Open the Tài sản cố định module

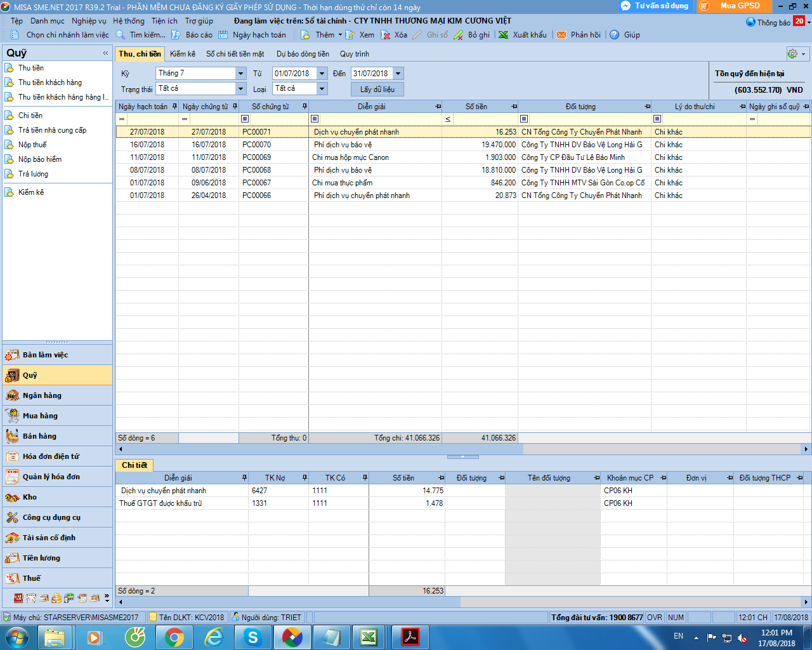pyautogui.click(x=57, y=538)
